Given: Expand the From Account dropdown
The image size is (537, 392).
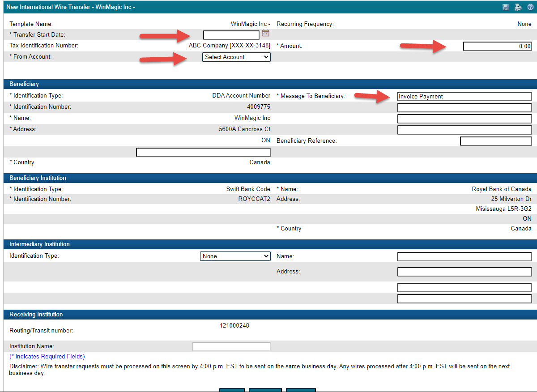Looking at the screenshot, I should (236, 57).
